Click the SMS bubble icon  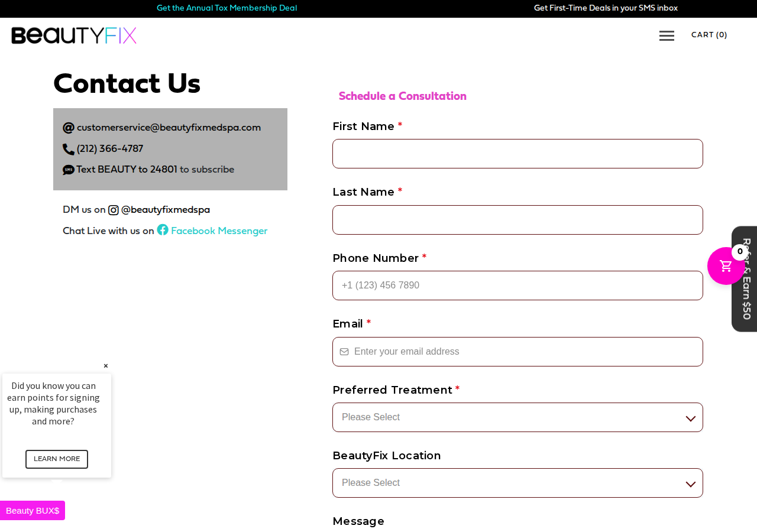pyautogui.click(x=69, y=170)
